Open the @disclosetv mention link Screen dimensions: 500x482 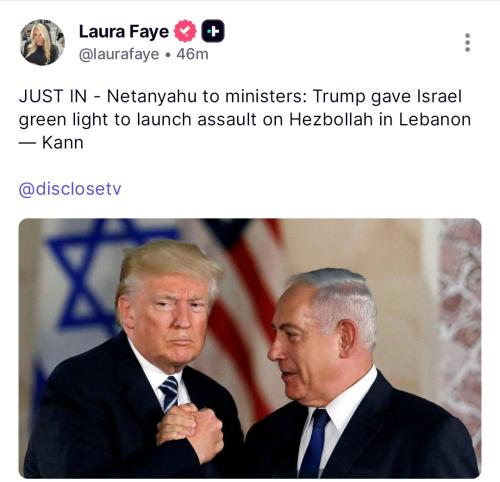[70, 189]
